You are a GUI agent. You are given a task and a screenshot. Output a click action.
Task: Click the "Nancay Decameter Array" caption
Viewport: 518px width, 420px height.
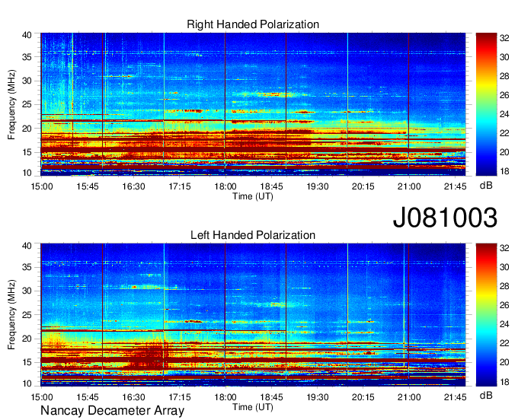[112, 411]
